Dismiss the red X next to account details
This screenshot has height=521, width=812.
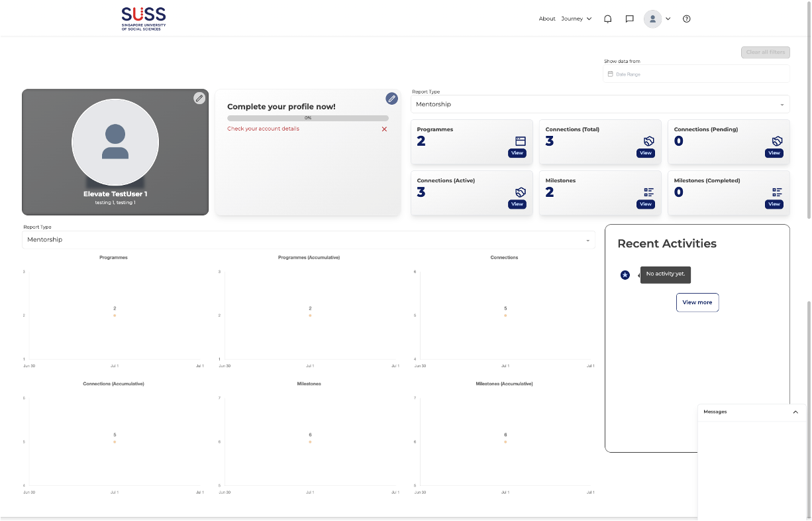[x=384, y=129]
